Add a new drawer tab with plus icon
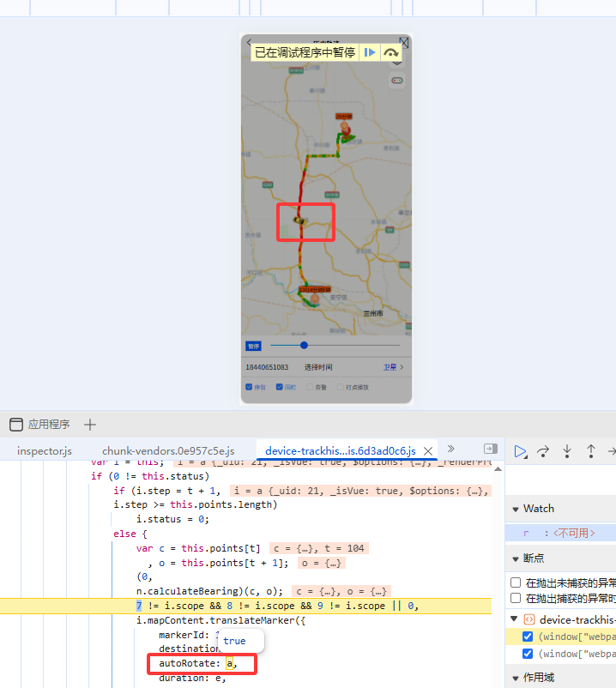 coord(90,425)
